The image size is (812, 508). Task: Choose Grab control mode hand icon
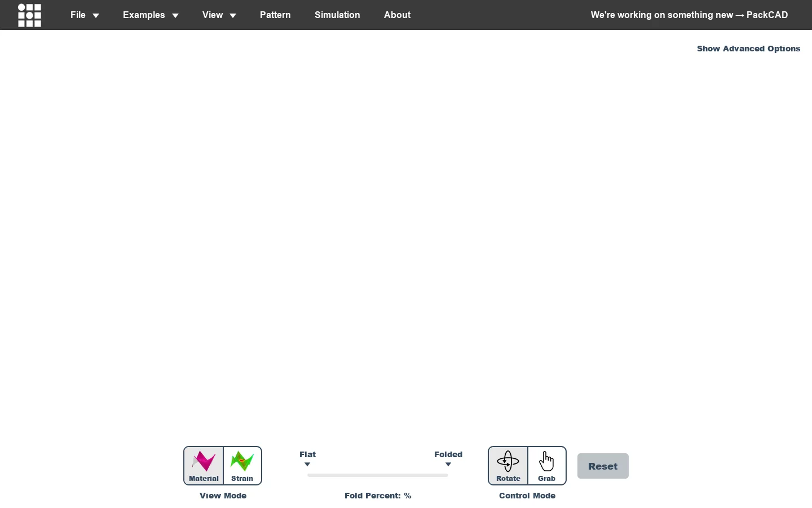pyautogui.click(x=547, y=466)
